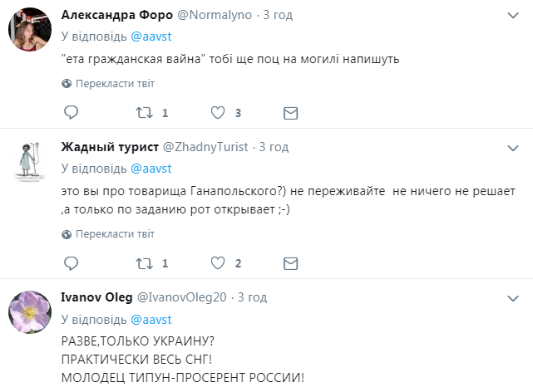Viewport: 533px width, 392px height.
Task: Retweet Александра Форо's tweet
Action: tap(144, 113)
